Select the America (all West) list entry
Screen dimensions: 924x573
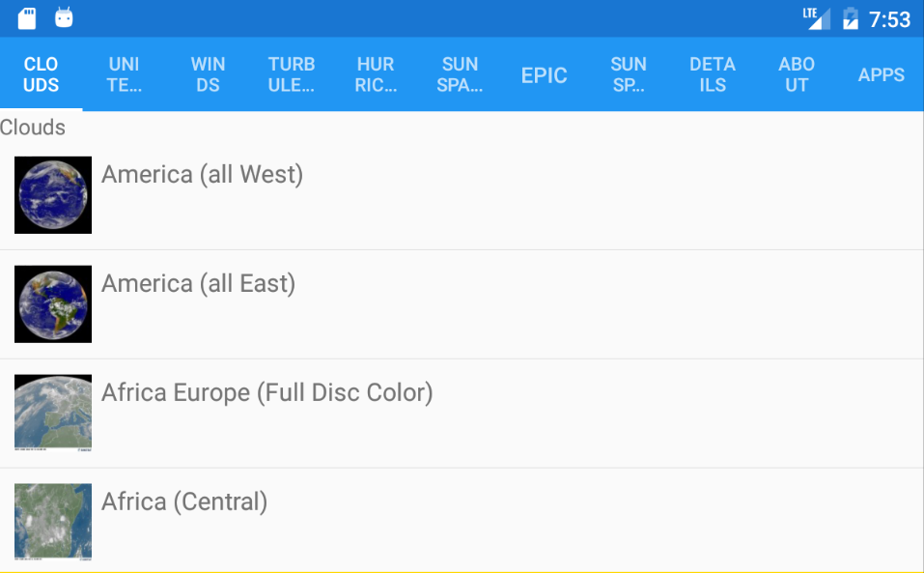tap(202, 175)
